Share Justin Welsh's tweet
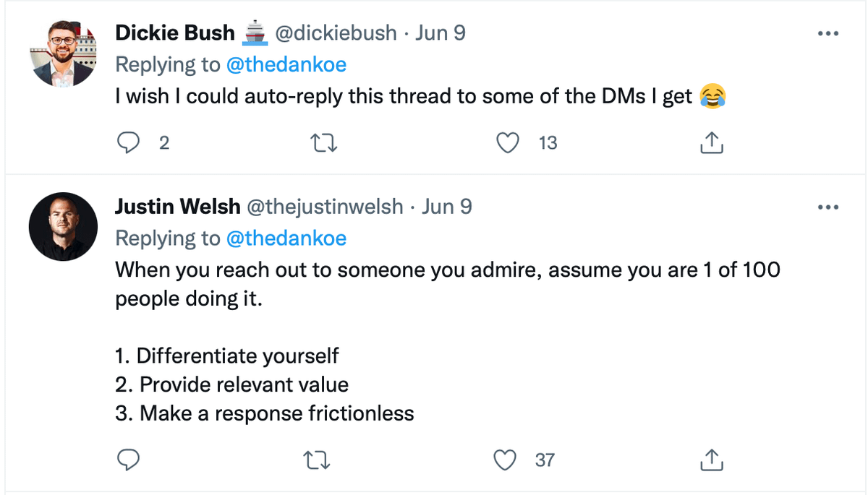The height and width of the screenshot is (495, 868). [712, 459]
